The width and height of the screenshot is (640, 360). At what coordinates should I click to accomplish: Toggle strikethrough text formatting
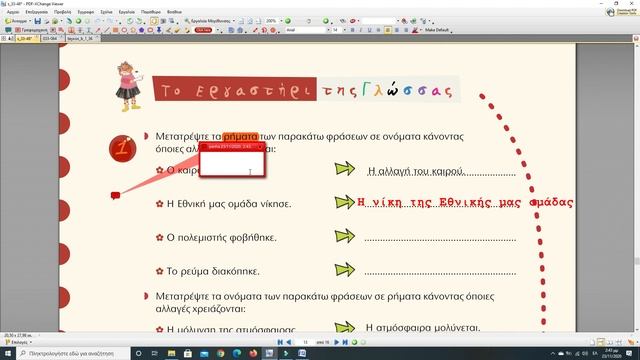[x=378, y=30]
